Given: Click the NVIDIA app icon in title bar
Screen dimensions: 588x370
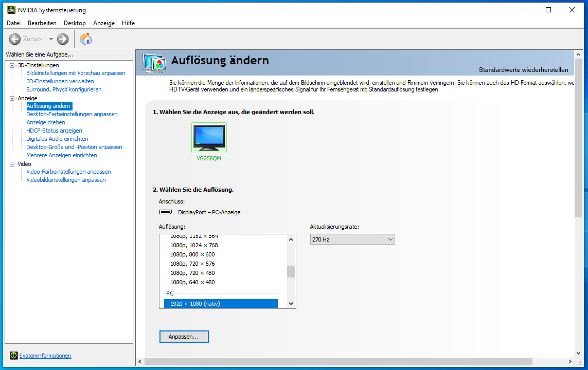Looking at the screenshot, I should [x=11, y=10].
